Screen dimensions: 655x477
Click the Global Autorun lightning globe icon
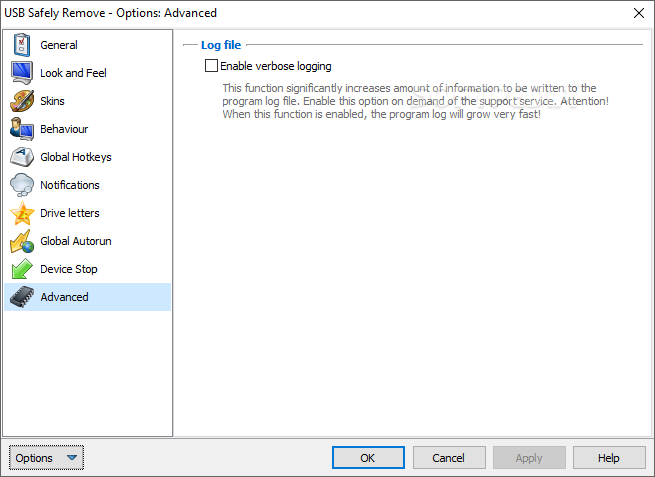click(22, 241)
